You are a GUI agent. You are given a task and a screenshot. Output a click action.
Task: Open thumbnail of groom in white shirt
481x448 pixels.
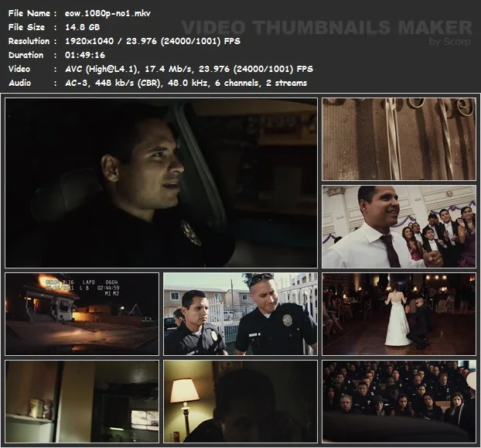coord(398,226)
